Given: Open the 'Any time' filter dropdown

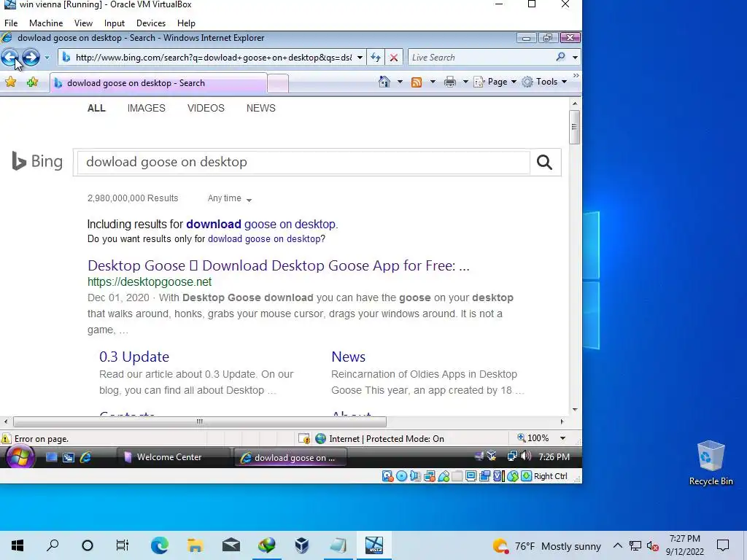Looking at the screenshot, I should pos(230,198).
